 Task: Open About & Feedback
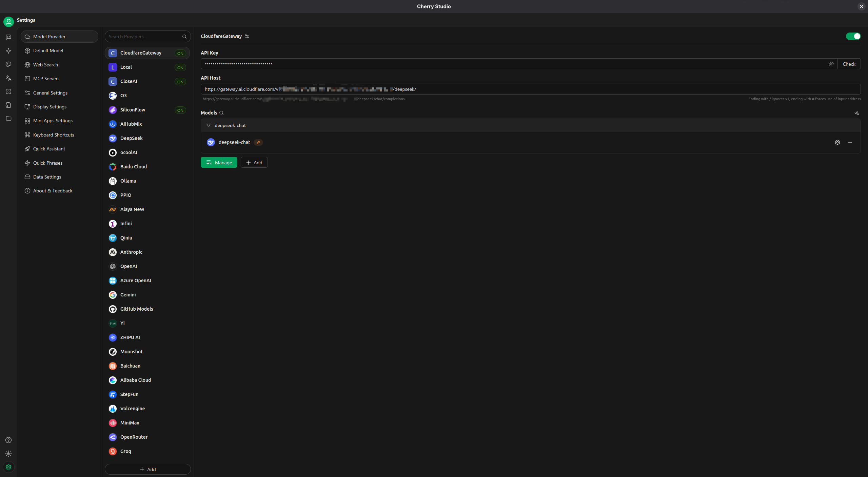(59, 191)
